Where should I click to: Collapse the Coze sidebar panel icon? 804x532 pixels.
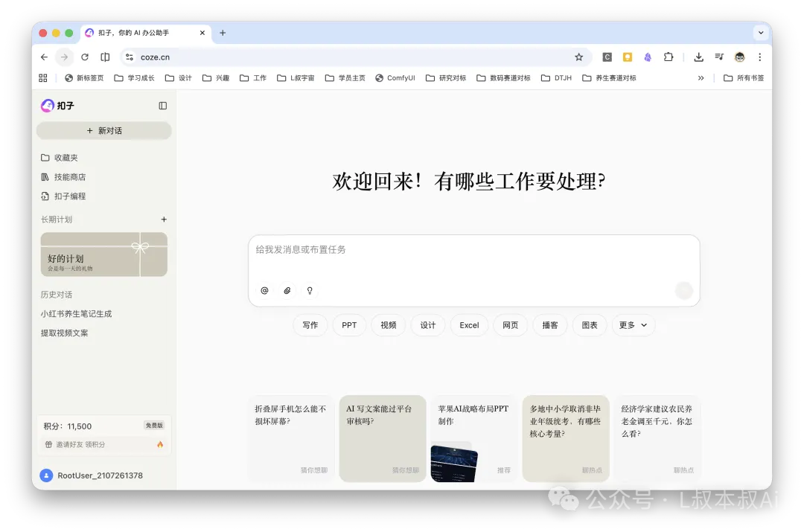point(162,106)
